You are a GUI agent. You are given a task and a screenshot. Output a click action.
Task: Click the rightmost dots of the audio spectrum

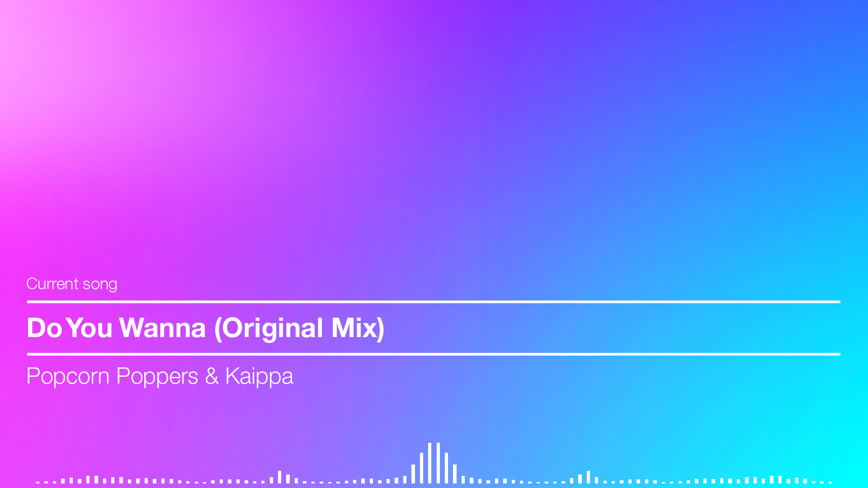(x=822, y=482)
